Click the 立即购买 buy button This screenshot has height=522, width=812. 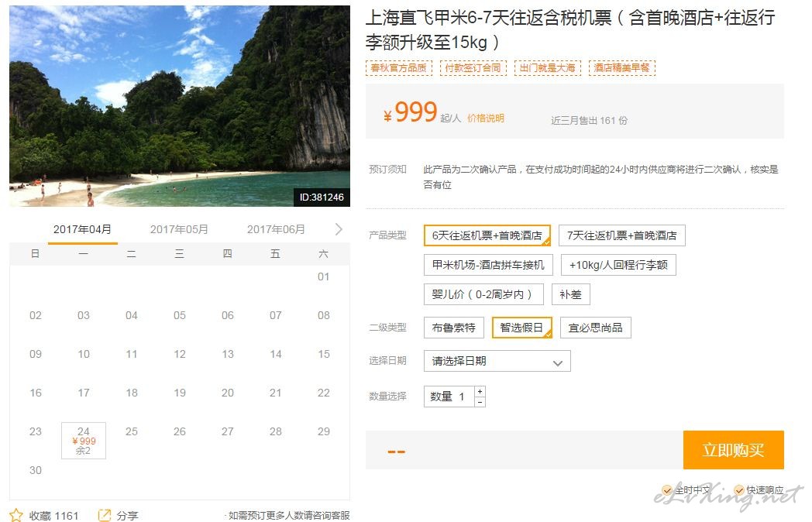point(733,450)
